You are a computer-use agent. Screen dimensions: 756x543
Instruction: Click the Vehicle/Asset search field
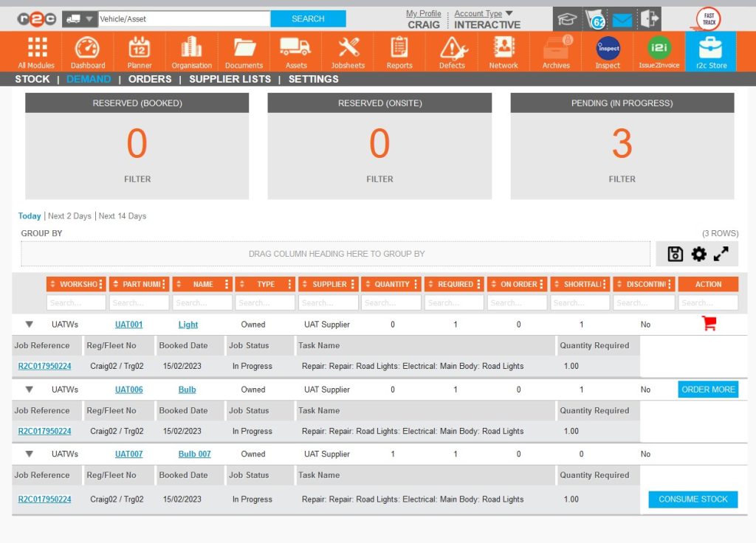184,19
